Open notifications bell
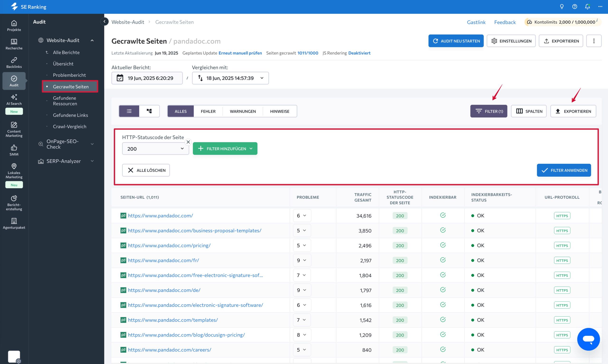The width and height of the screenshot is (608, 364). coord(587,7)
